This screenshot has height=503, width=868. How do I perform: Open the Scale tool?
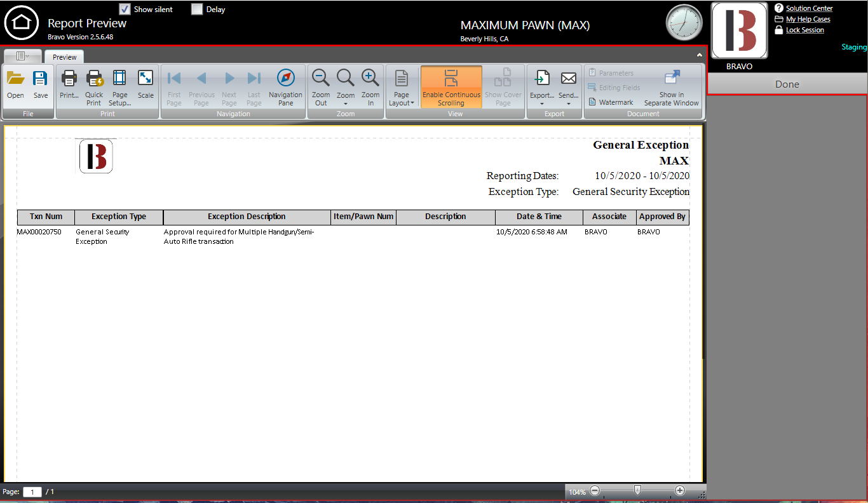146,85
